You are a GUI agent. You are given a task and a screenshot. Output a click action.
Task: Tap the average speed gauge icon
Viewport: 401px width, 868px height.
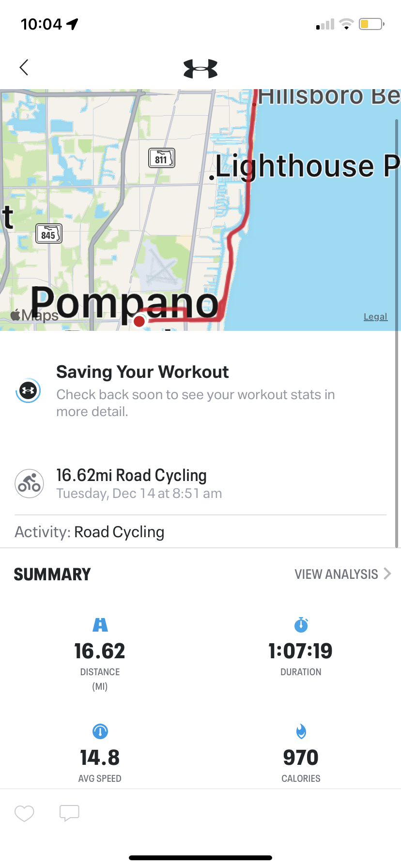100,731
